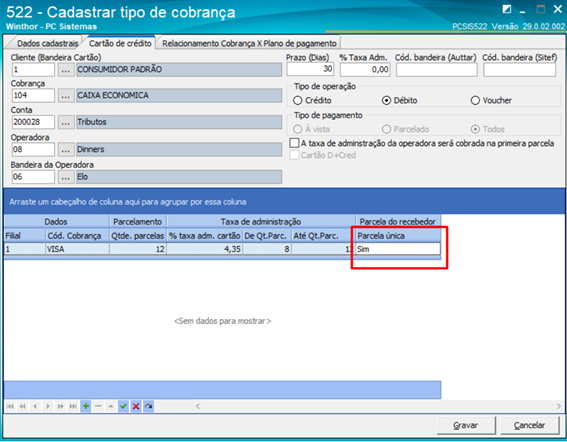The height and width of the screenshot is (442, 567).
Task: Sort by De Qt.Parc. column header
Action: (x=267, y=236)
